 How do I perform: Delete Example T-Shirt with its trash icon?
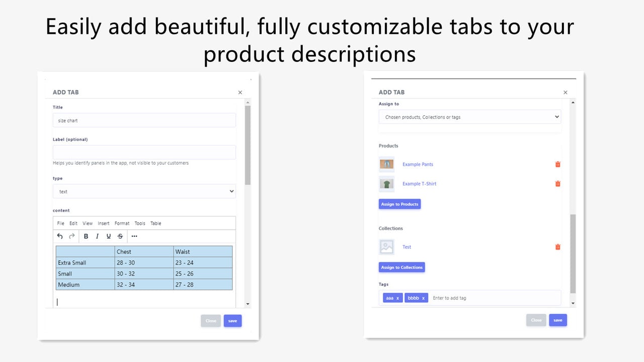557,184
